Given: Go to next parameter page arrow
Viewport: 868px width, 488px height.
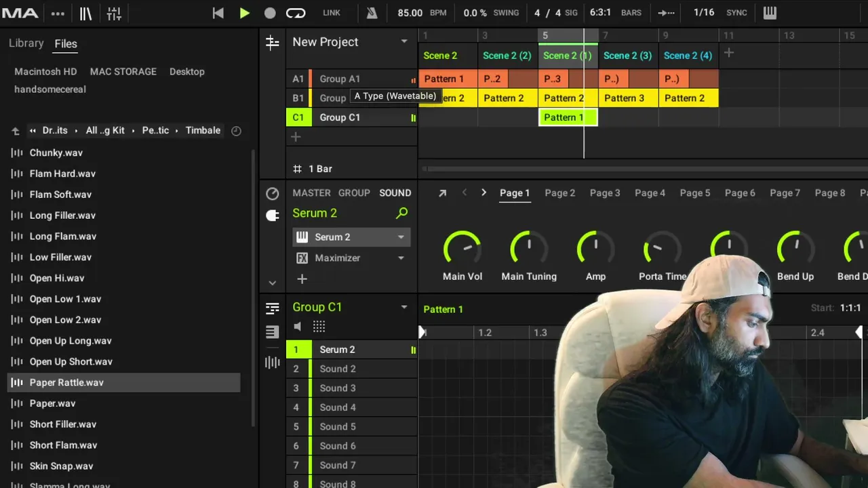Looking at the screenshot, I should (x=484, y=193).
